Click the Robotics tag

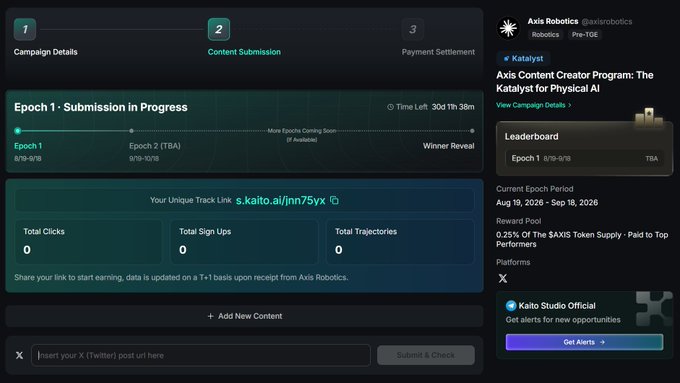(x=545, y=35)
